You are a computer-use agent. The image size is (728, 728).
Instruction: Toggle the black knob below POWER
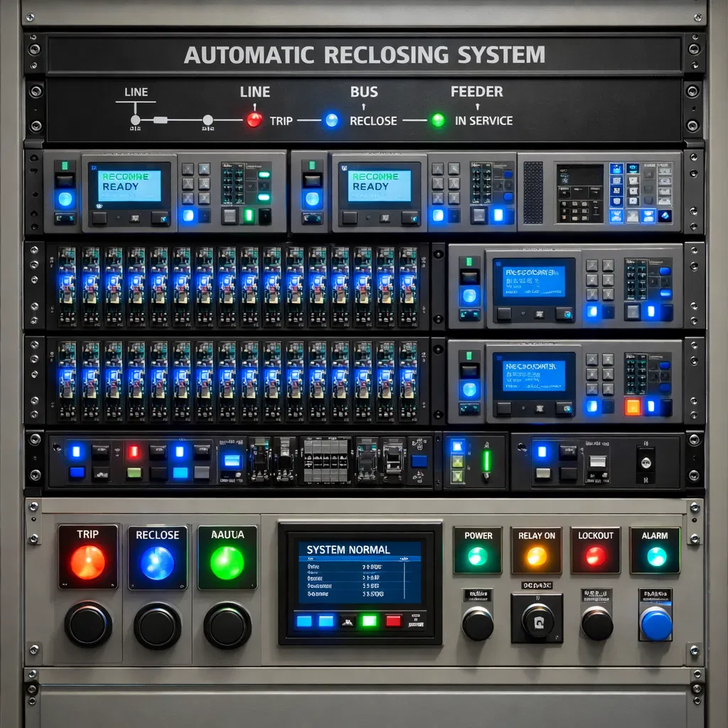(478, 623)
